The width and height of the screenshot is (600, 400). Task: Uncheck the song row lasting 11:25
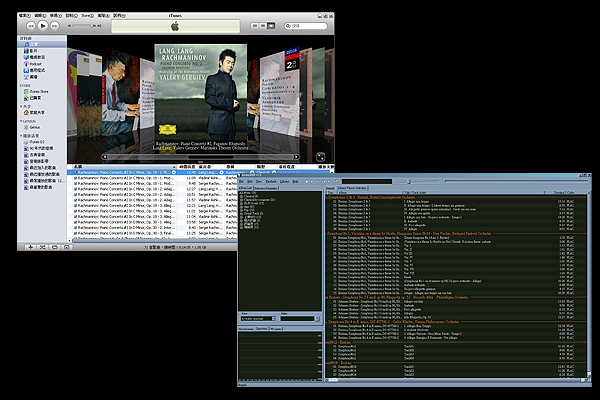click(x=75, y=233)
